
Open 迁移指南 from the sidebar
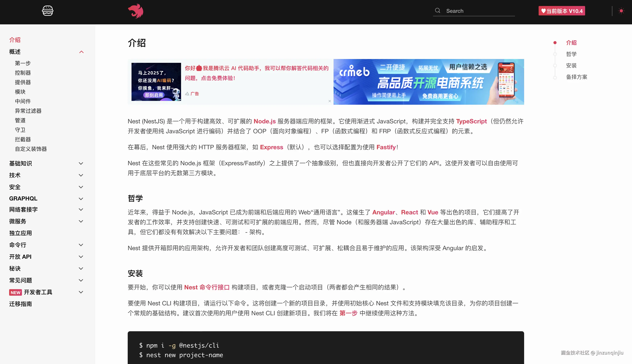coord(20,304)
